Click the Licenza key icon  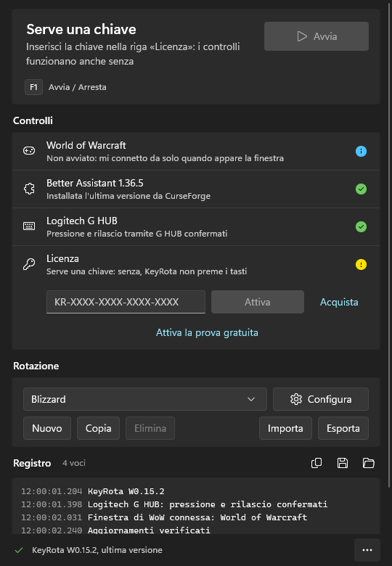29,264
